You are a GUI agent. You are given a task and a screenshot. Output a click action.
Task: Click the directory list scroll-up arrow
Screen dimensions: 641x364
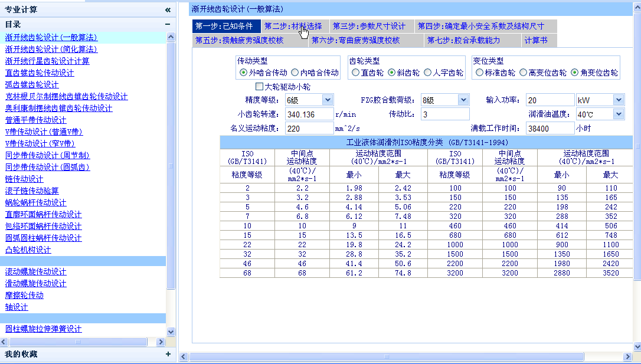pyautogui.click(x=171, y=37)
